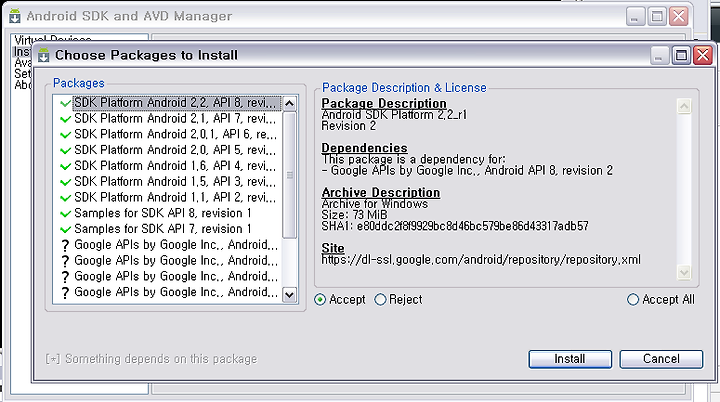Close the Choose Packages to Install dialog

pyautogui.click(x=703, y=56)
